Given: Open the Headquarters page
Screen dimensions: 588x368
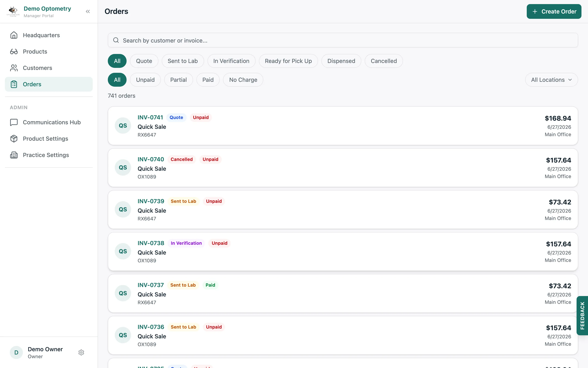Looking at the screenshot, I should coord(49,35).
